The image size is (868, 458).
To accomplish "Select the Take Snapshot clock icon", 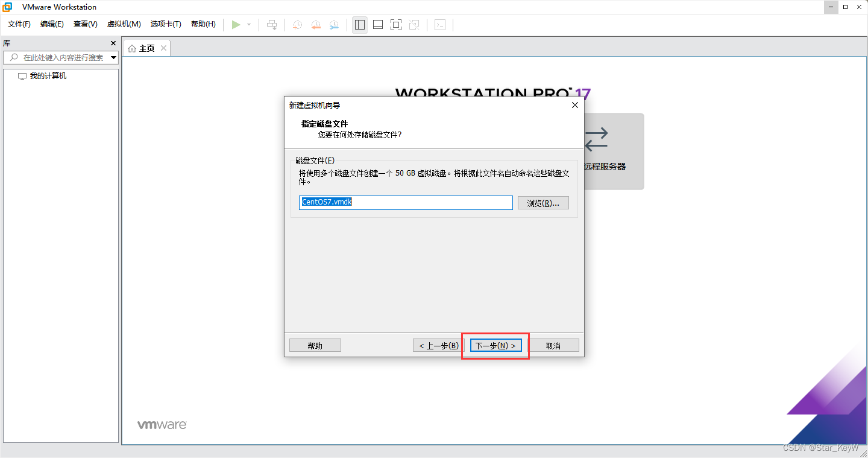I will tap(297, 25).
